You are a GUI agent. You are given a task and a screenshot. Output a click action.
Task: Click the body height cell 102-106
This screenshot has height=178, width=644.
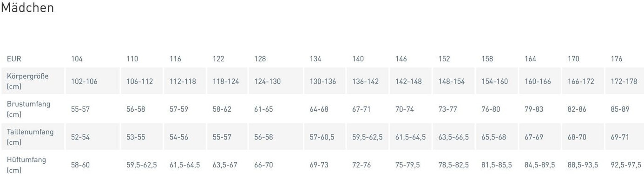[84, 81]
